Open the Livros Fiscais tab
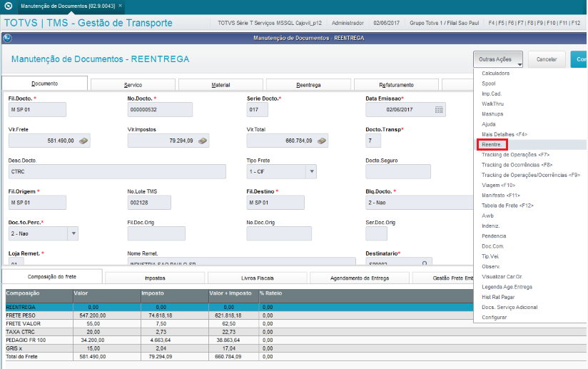 [x=257, y=278]
